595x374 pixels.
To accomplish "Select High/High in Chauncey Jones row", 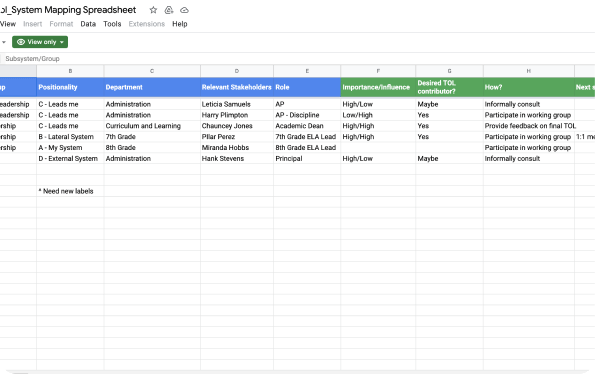I will [x=378, y=126].
